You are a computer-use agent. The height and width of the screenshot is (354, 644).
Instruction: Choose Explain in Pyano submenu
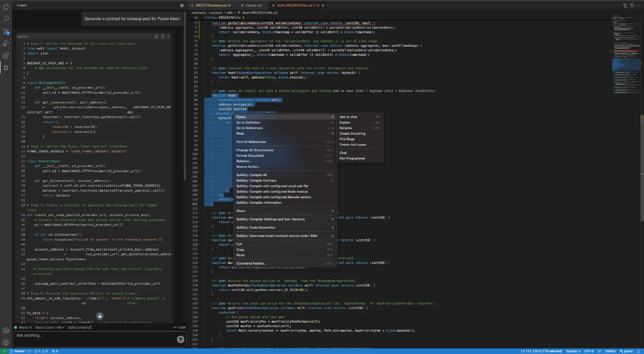360,122
